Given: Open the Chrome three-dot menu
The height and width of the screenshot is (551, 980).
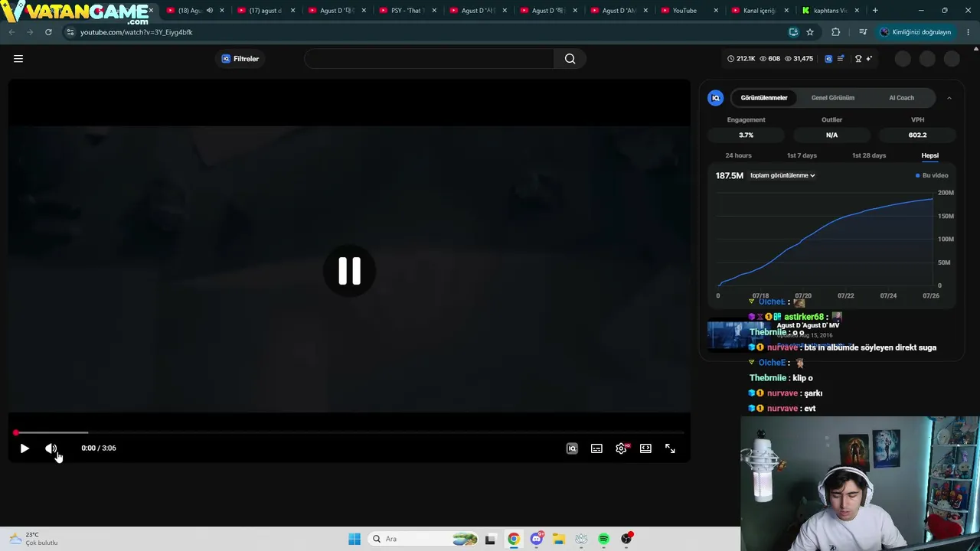Looking at the screenshot, I should 969,32.
